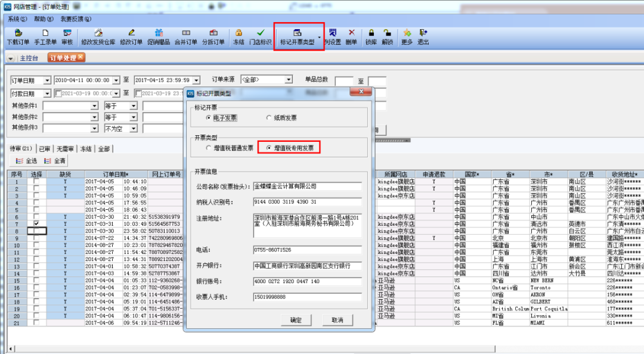
Task: Click the 取消 button in the dialog
Action: 337,320
